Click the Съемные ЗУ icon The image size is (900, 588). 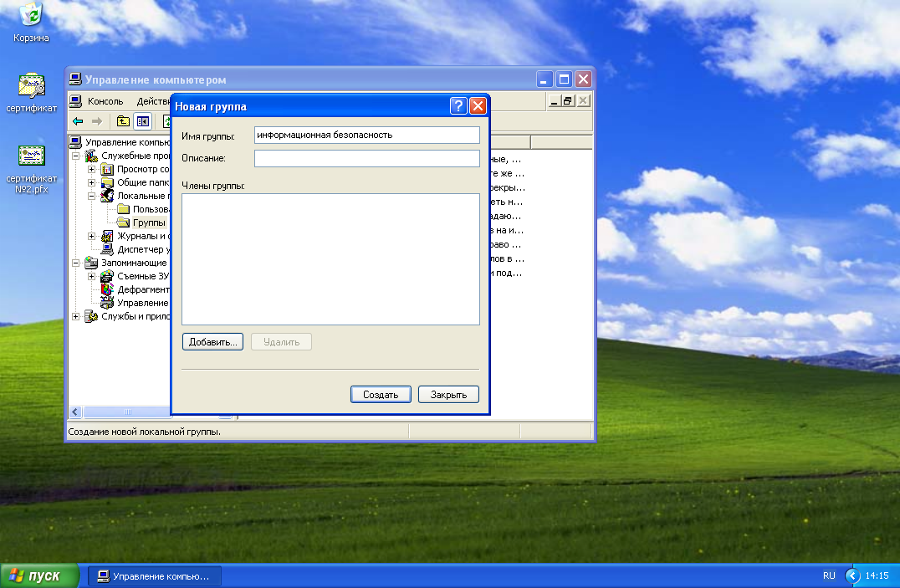(x=107, y=276)
